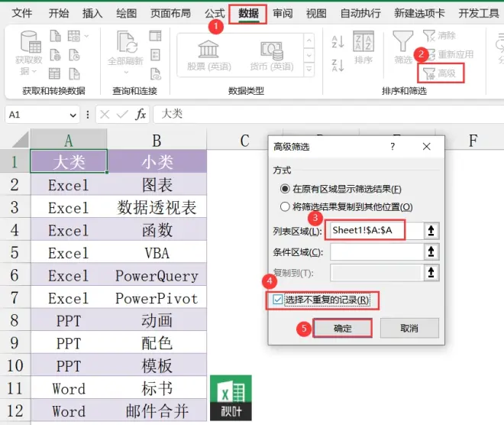Click cell containing 数据透视表
Image resolution: width=504 pixels, height=425 pixels.
(x=157, y=207)
